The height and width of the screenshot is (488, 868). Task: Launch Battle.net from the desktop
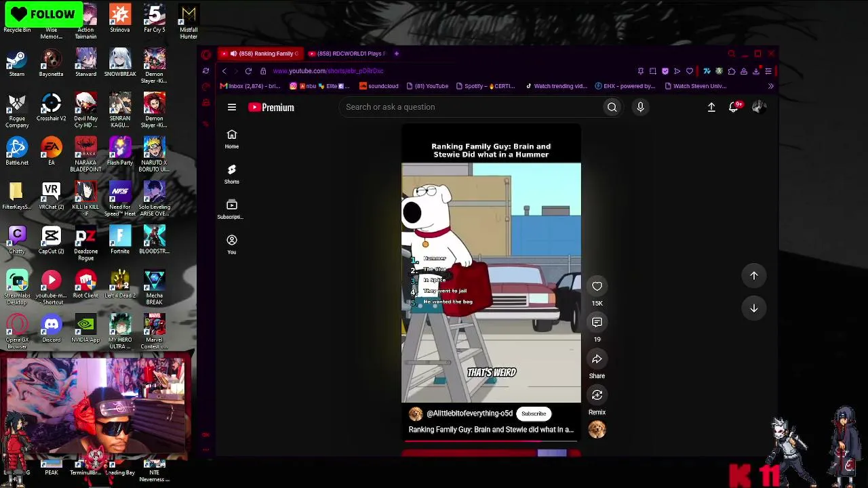pyautogui.click(x=17, y=152)
